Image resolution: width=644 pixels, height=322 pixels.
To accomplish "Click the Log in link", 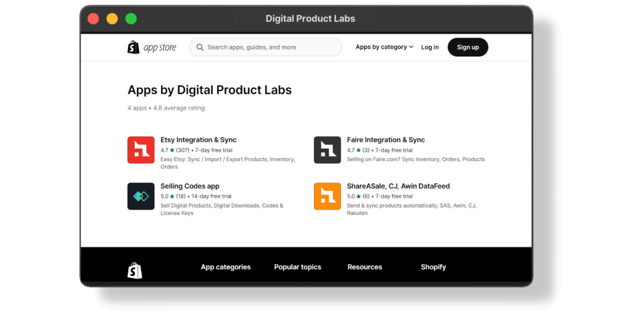I will click(430, 47).
